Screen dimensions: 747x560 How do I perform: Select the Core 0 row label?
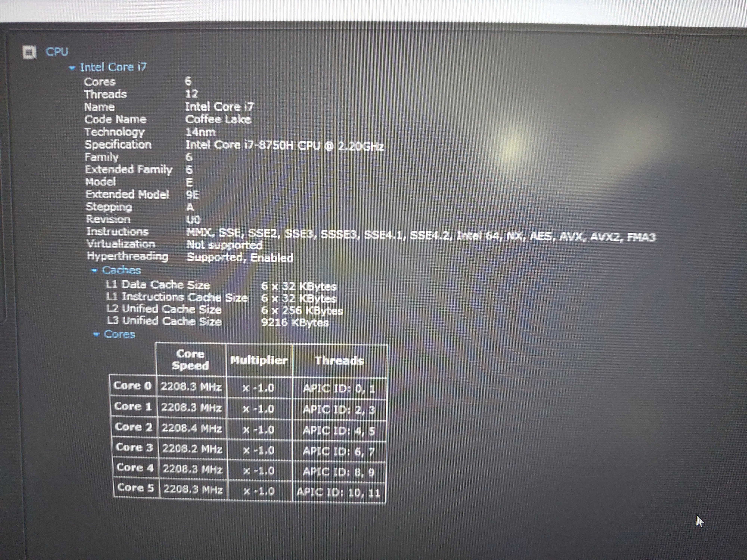click(133, 386)
